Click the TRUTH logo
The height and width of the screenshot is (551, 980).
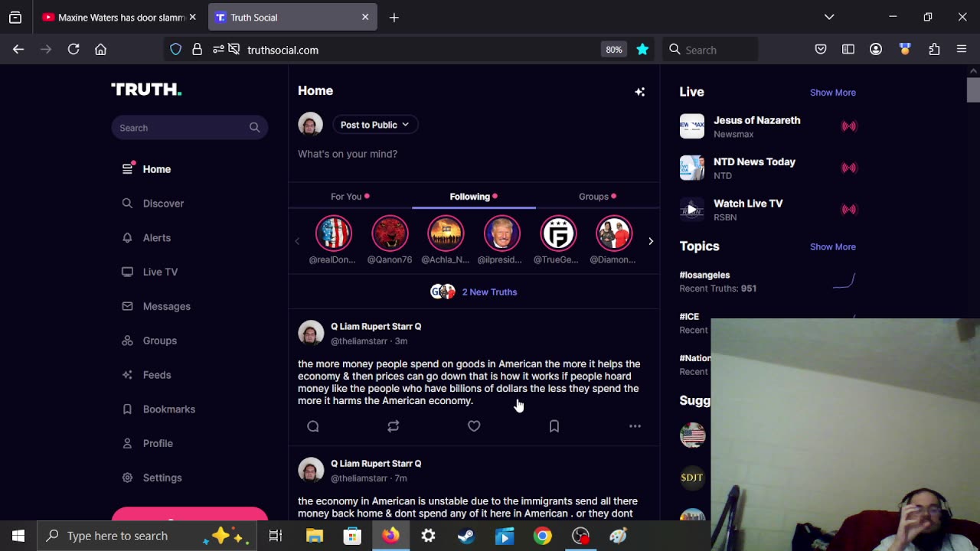[x=146, y=90]
